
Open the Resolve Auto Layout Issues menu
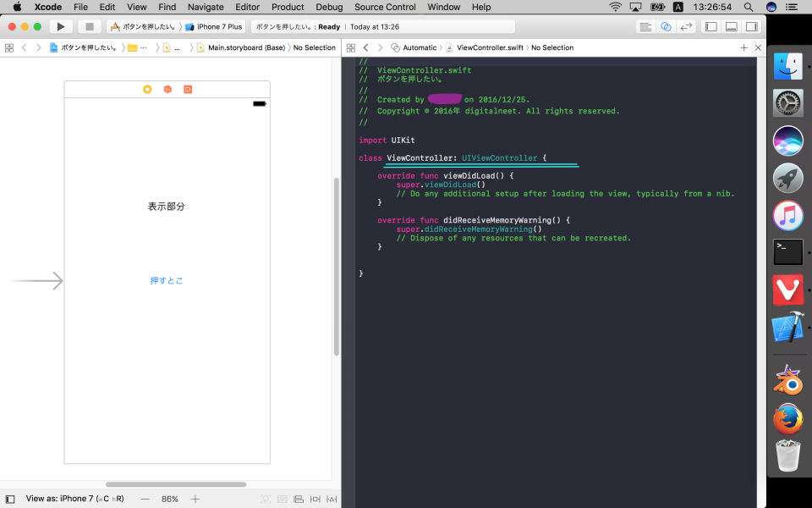332,500
